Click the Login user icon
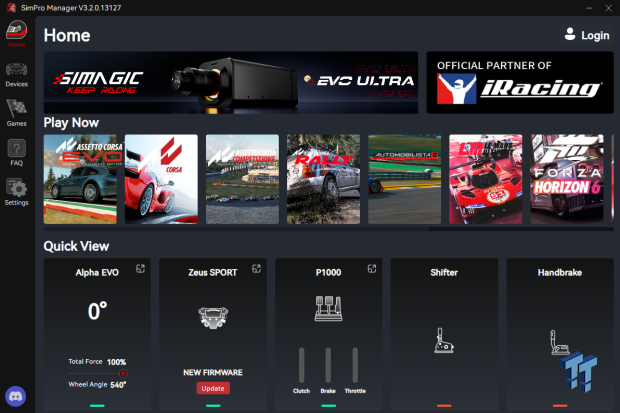 point(570,34)
